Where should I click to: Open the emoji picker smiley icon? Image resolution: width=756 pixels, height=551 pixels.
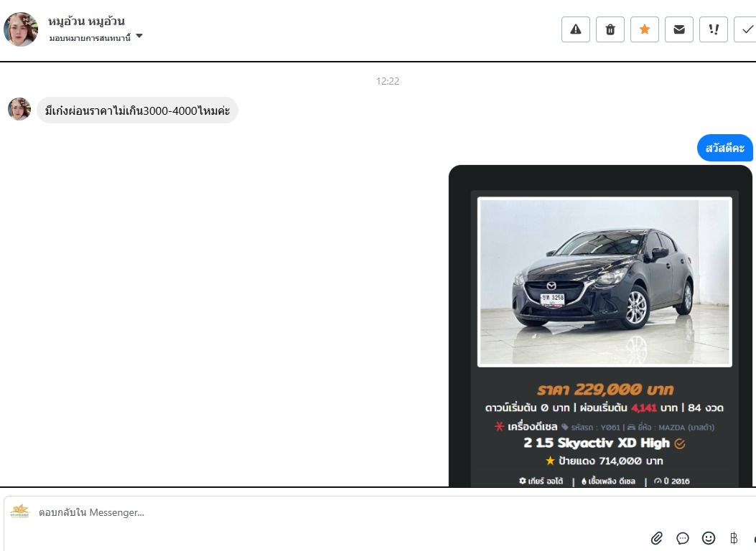pos(708,538)
